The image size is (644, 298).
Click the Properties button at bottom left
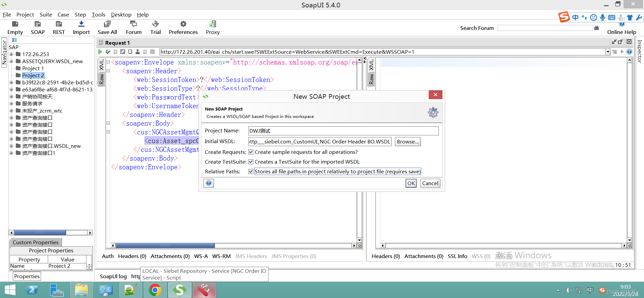pos(27,276)
